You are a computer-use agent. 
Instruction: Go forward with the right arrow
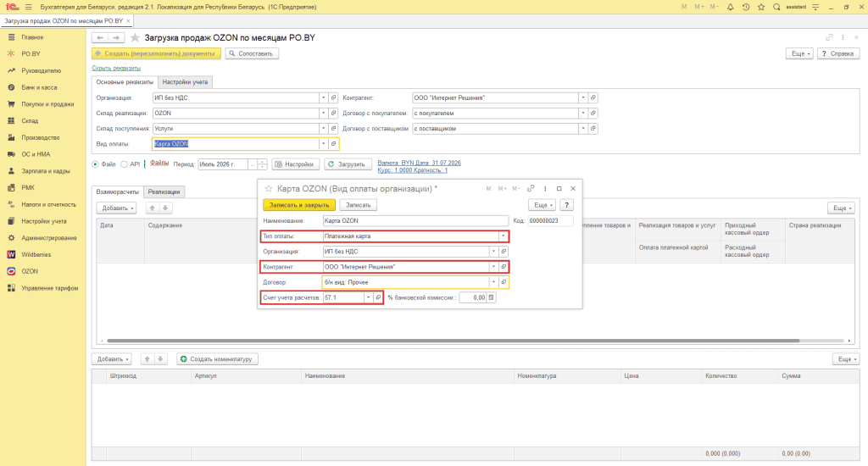point(115,37)
